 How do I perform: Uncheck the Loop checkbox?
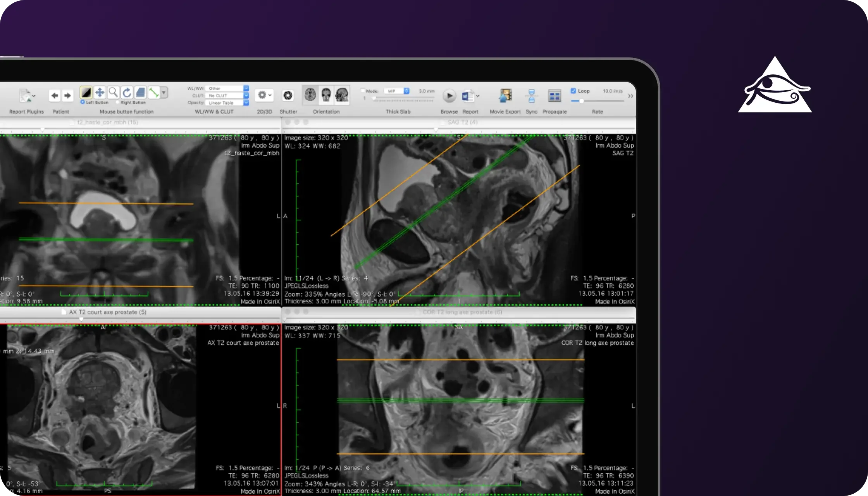(x=573, y=91)
